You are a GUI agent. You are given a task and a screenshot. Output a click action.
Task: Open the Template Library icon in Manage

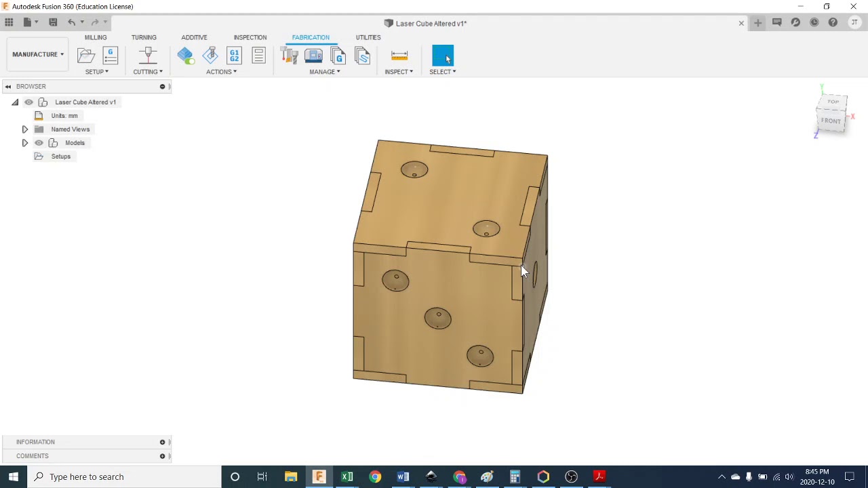click(362, 56)
